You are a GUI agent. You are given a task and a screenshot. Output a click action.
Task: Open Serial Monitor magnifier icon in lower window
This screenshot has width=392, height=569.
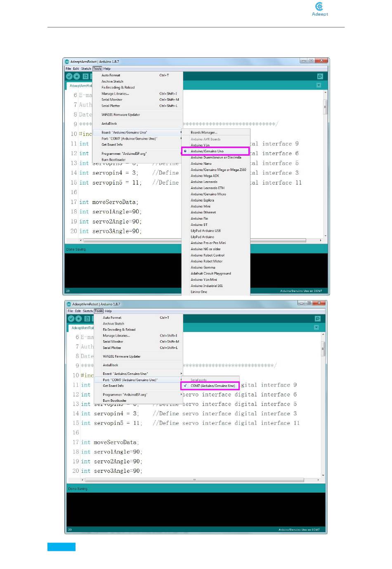coord(317,318)
